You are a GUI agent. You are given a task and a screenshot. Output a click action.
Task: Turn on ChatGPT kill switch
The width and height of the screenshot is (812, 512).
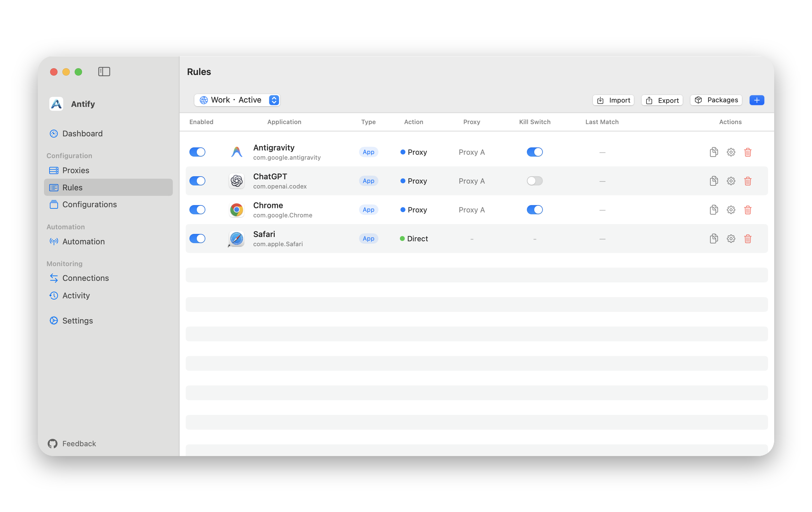point(535,181)
